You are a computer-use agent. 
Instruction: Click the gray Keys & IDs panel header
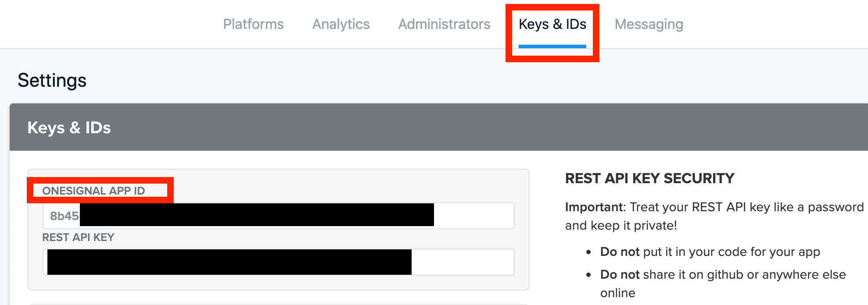click(x=439, y=127)
